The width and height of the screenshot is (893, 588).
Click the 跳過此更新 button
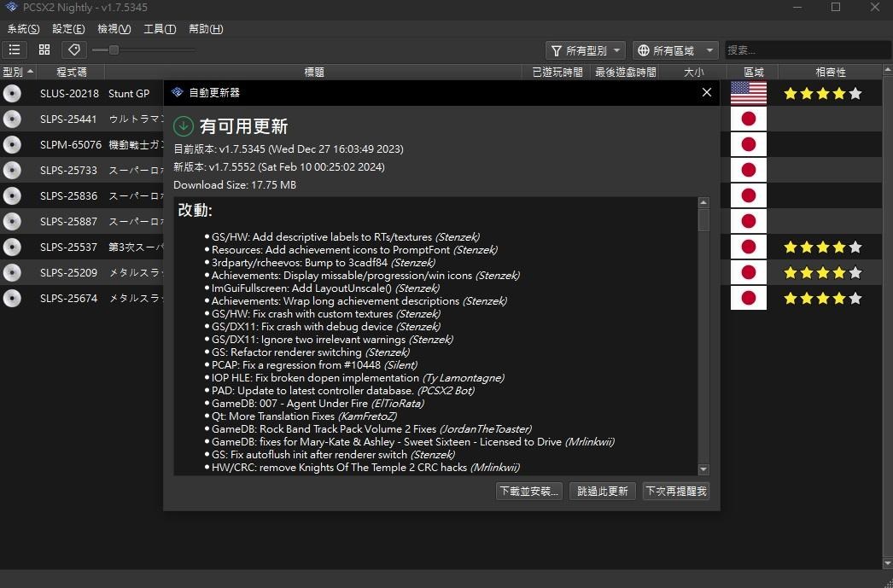click(x=603, y=491)
